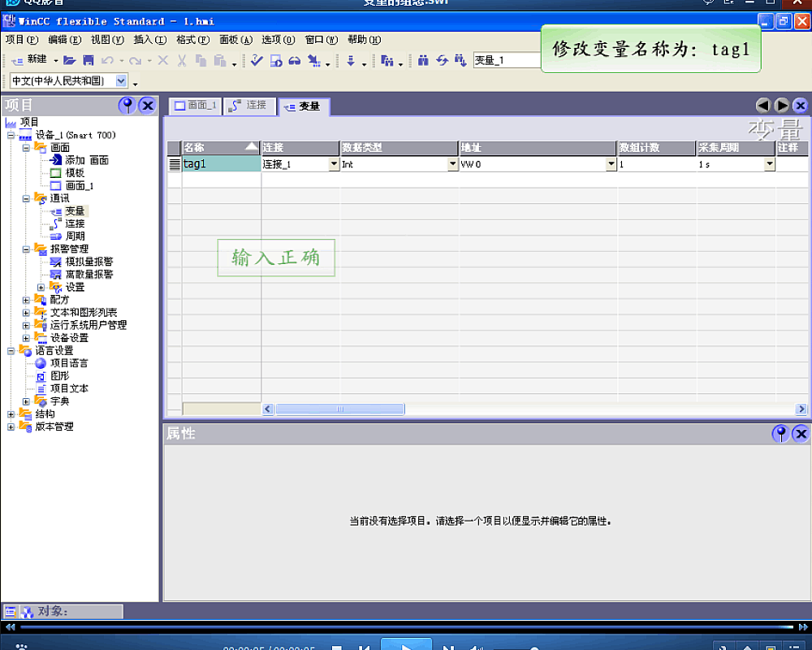Click the 变量_1 input field on toolbar
Screen dimensions: 812x650
pyautogui.click(x=506, y=59)
